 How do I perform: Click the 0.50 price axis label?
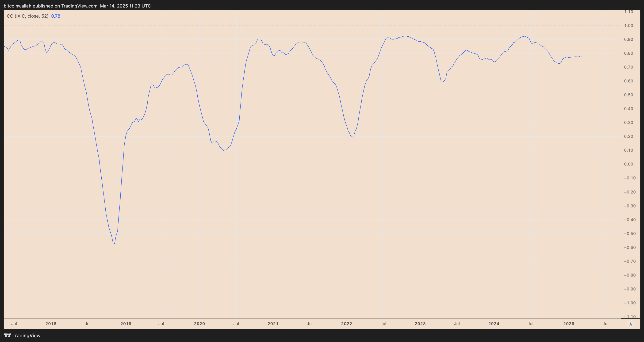coord(629,95)
